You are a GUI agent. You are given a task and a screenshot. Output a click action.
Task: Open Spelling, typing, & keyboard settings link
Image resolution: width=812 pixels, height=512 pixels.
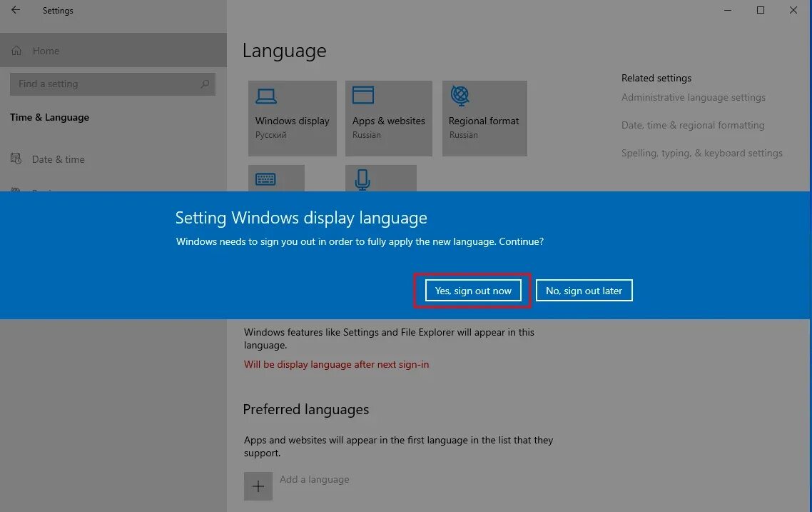click(x=701, y=154)
